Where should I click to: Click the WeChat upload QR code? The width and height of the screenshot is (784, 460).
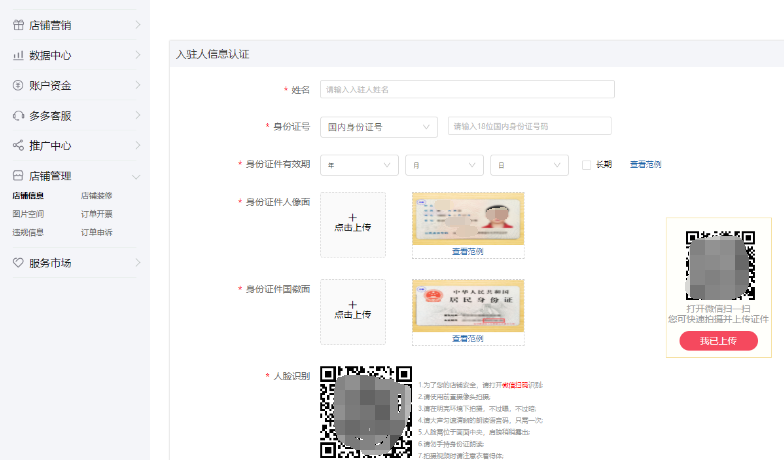coord(720,266)
